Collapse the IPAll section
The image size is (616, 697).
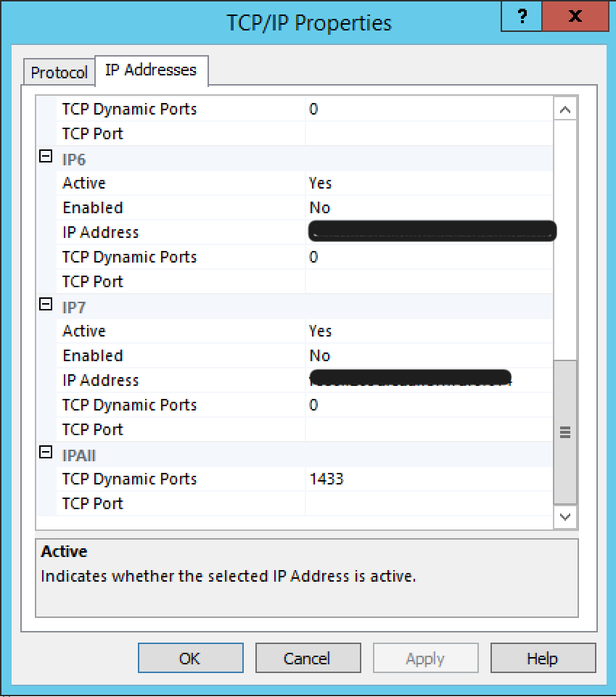(46, 453)
